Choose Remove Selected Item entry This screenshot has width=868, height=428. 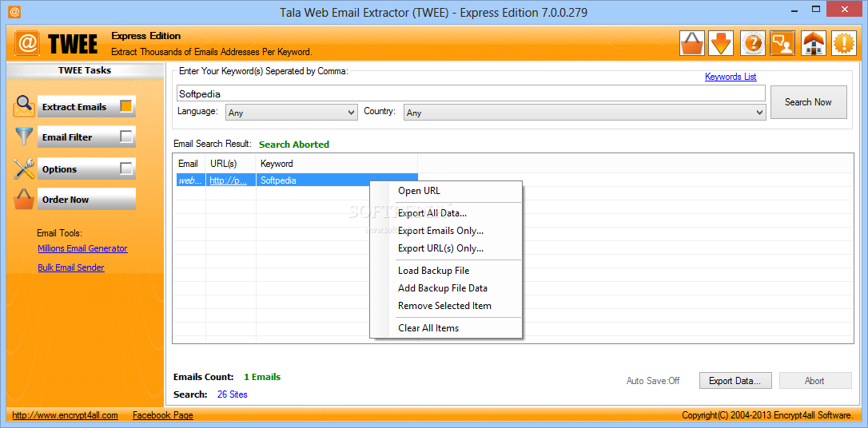446,306
